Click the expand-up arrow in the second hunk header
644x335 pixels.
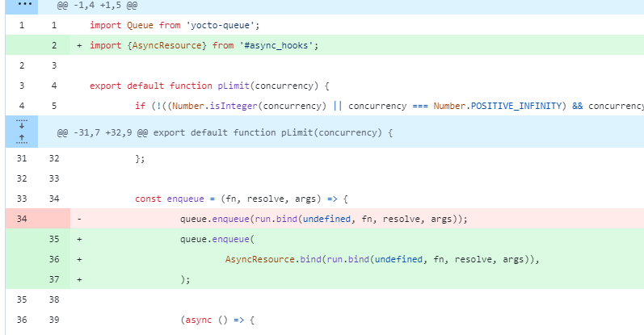point(21,139)
